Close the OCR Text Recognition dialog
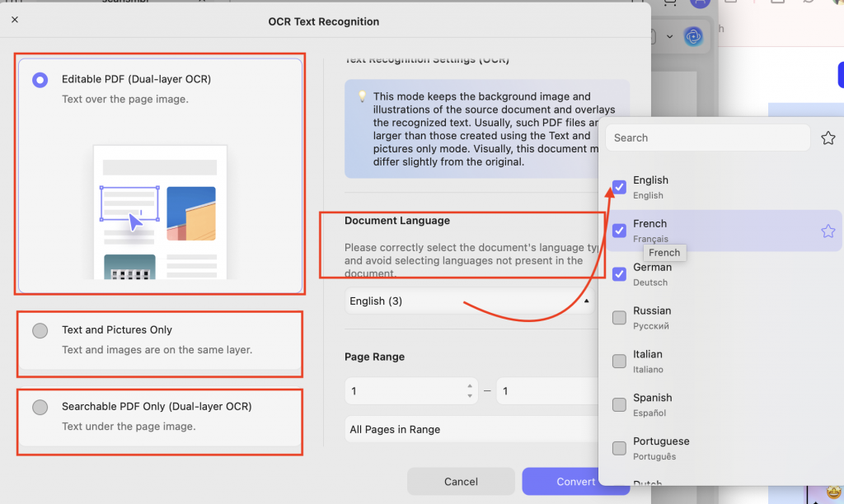Screen dimensions: 844x504 point(14,19)
